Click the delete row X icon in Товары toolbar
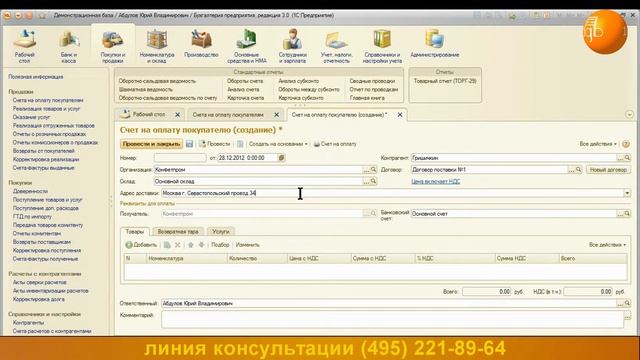The width and height of the screenshot is (640, 360). [x=178, y=245]
